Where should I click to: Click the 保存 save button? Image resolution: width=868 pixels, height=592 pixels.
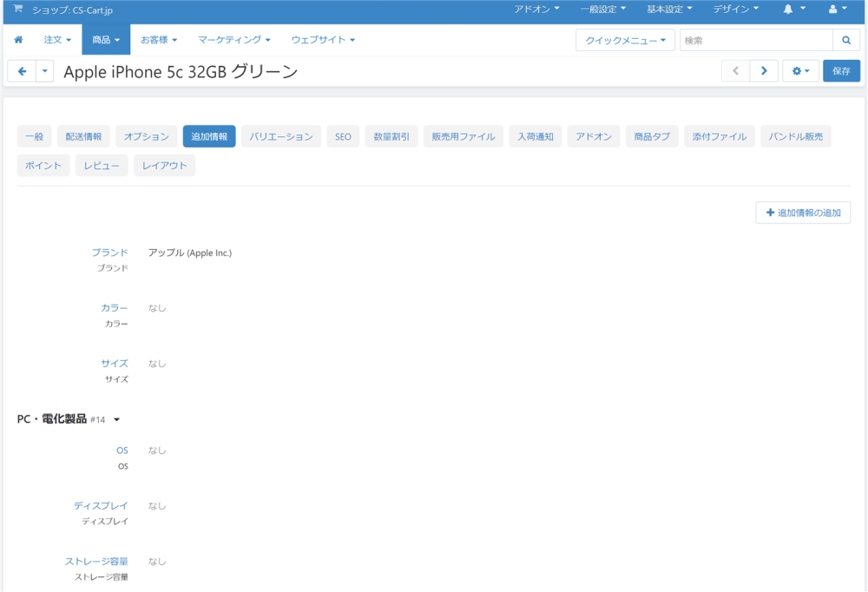coord(841,71)
